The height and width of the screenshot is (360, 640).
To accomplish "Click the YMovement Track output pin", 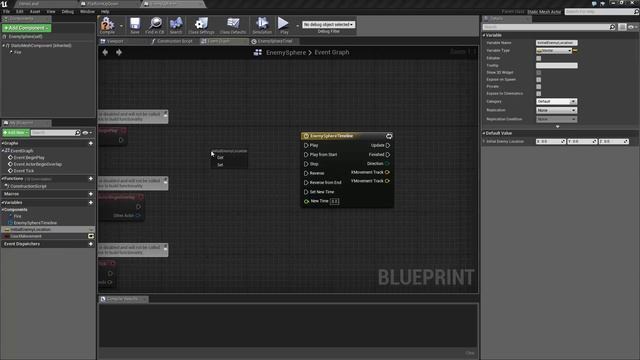I will click(x=387, y=181).
